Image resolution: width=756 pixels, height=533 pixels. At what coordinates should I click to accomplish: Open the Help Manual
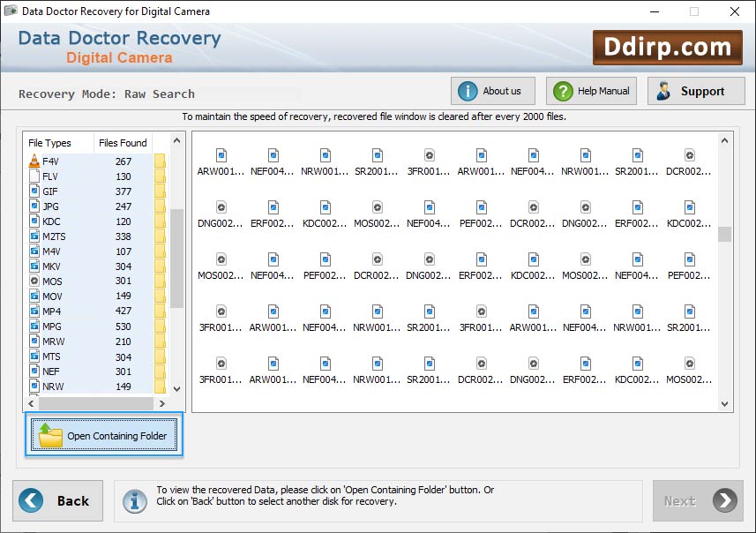click(591, 91)
